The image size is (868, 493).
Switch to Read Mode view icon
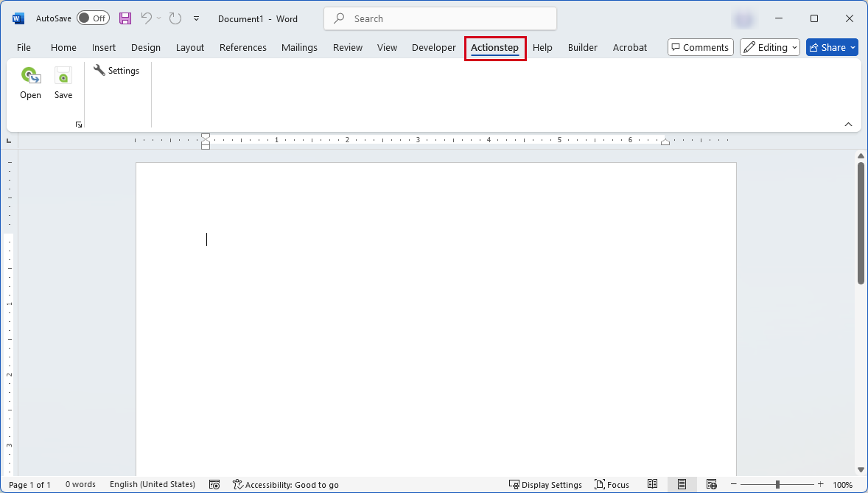[652, 484]
